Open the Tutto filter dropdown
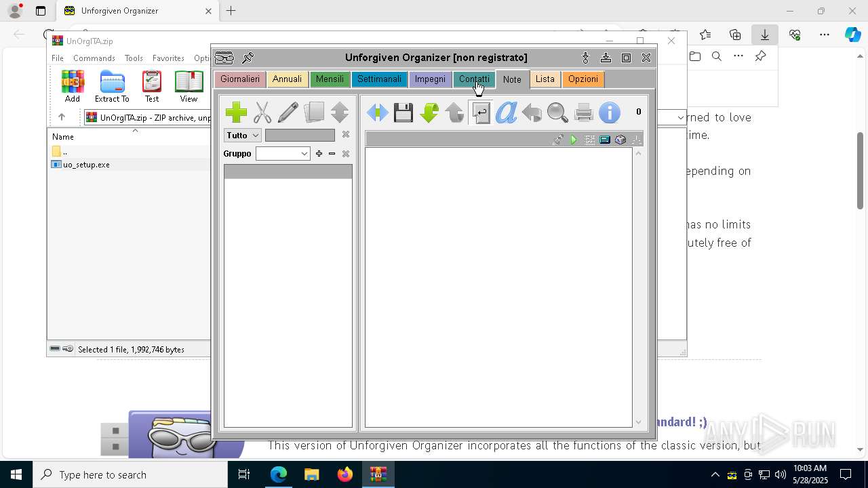868x488 pixels. pos(242,136)
